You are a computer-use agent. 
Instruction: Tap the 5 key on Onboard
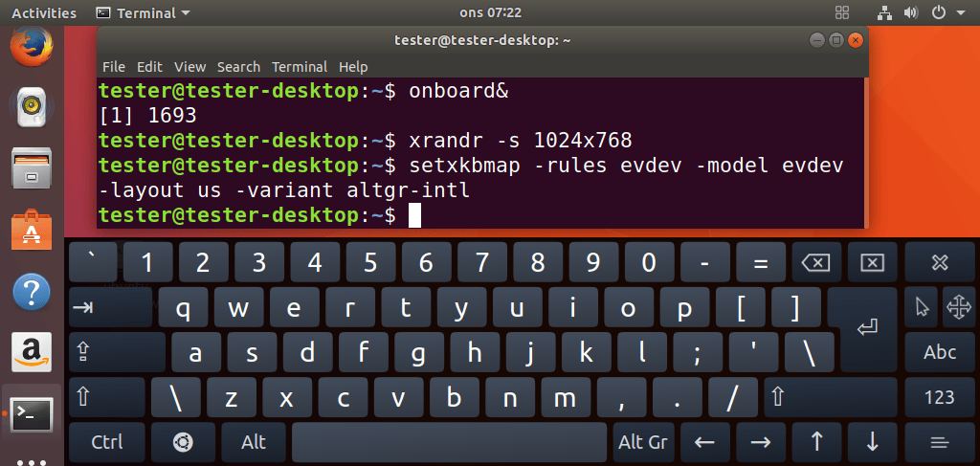(370, 262)
